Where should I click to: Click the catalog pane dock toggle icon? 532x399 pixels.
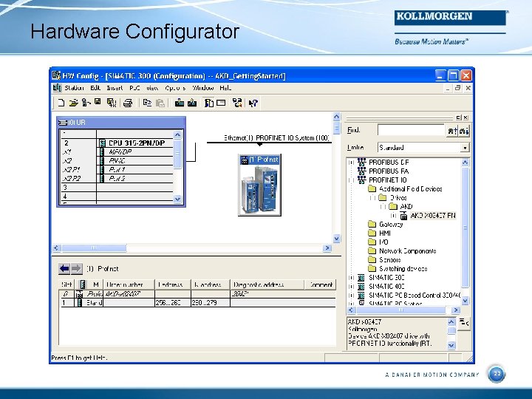(x=459, y=117)
